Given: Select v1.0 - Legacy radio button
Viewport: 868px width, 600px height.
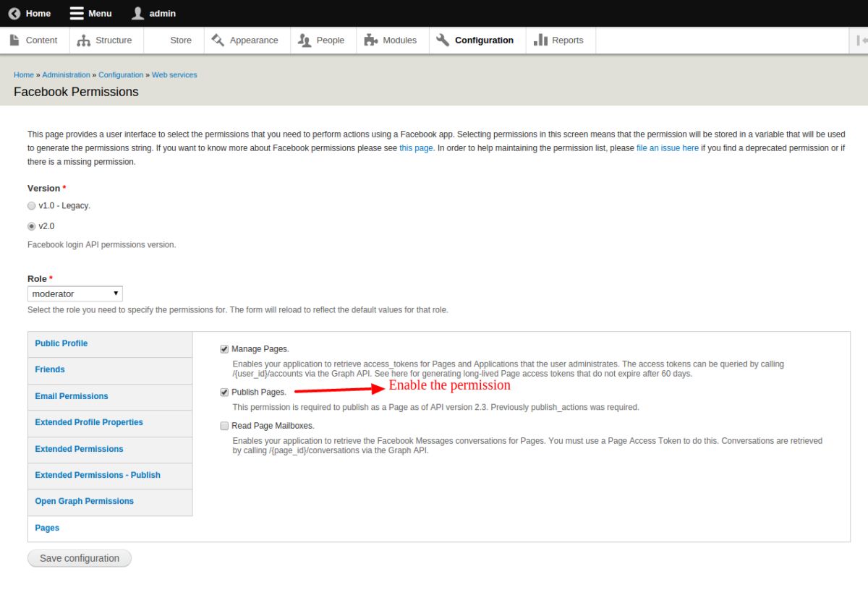Looking at the screenshot, I should click(31, 205).
